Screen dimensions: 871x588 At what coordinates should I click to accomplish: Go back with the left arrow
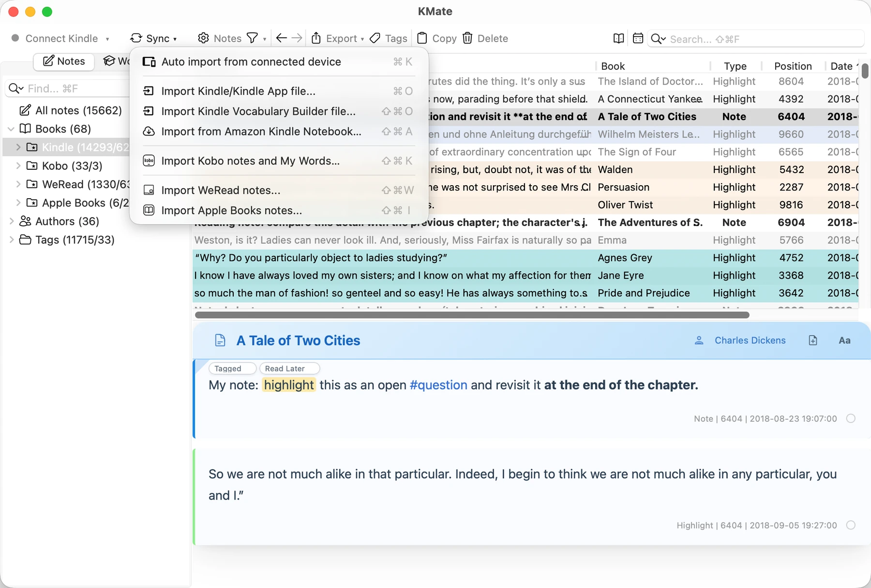click(281, 38)
